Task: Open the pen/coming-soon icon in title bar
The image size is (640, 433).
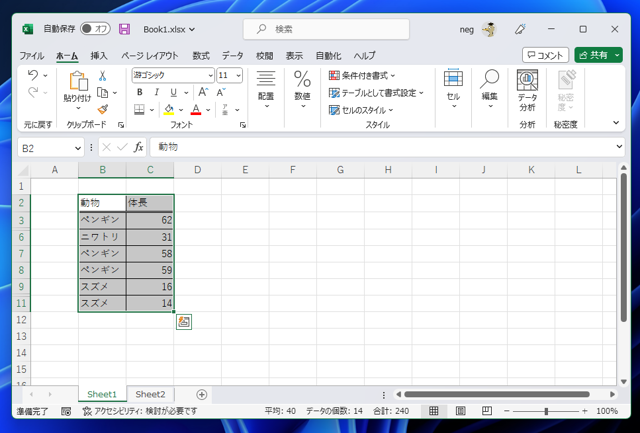Action: click(520, 29)
